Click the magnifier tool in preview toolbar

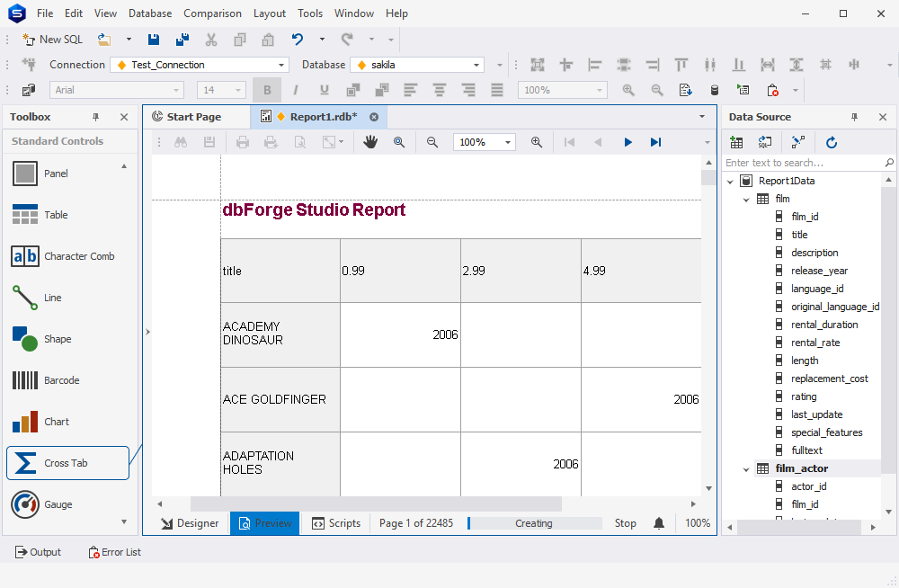pyautogui.click(x=399, y=142)
